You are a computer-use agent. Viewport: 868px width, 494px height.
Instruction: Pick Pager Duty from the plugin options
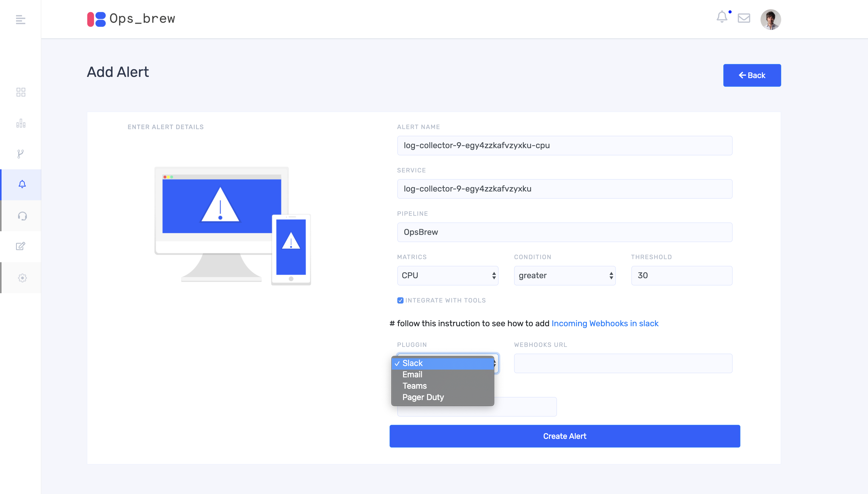[423, 397]
